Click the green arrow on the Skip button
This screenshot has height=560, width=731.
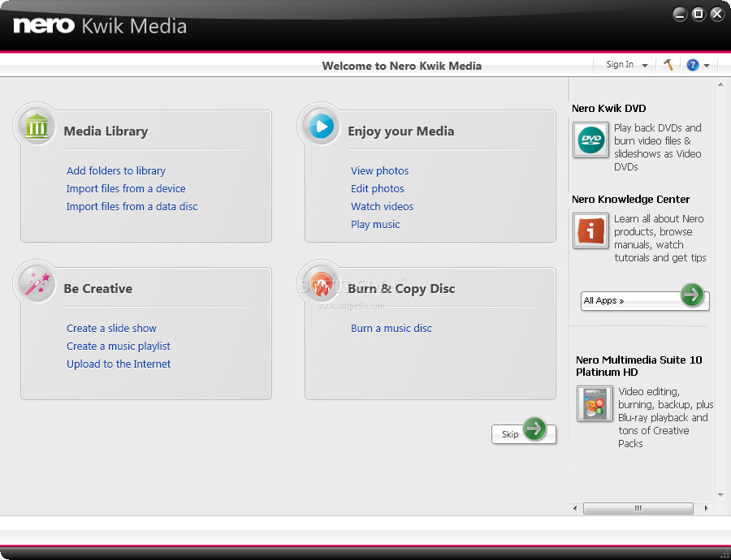click(534, 429)
